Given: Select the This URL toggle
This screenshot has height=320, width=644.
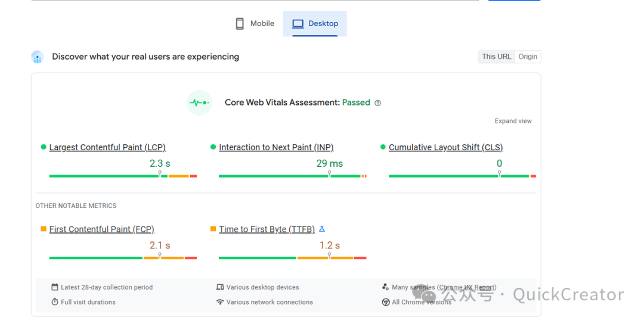Looking at the screenshot, I should click(497, 57).
